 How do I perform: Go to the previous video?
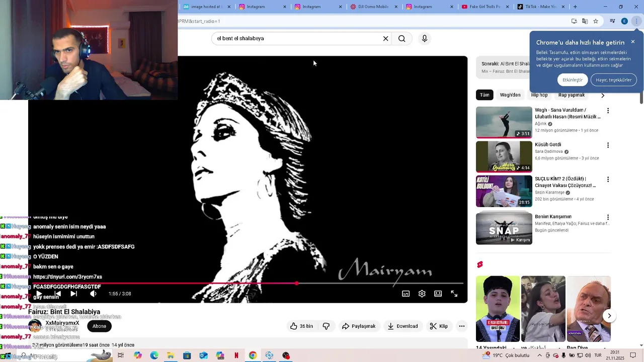(57, 294)
